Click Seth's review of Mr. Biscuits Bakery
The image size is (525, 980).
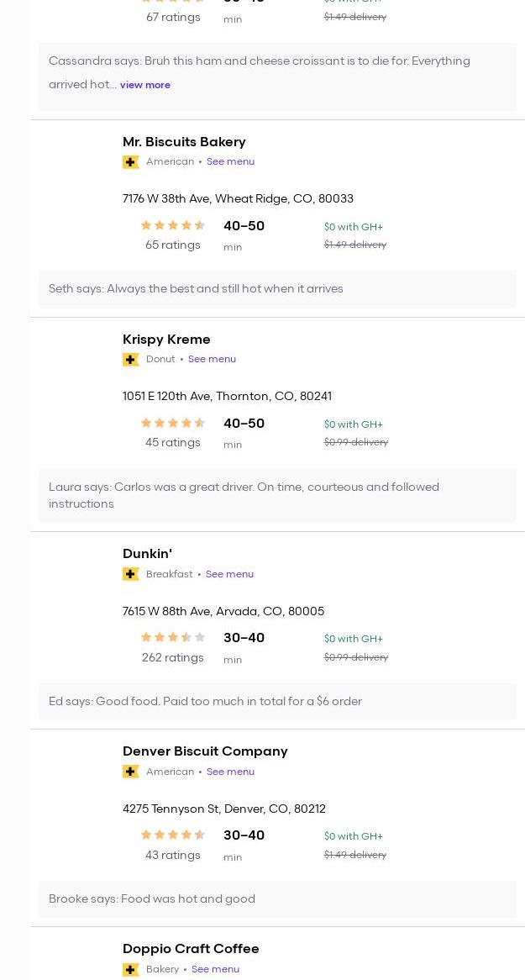coord(196,288)
